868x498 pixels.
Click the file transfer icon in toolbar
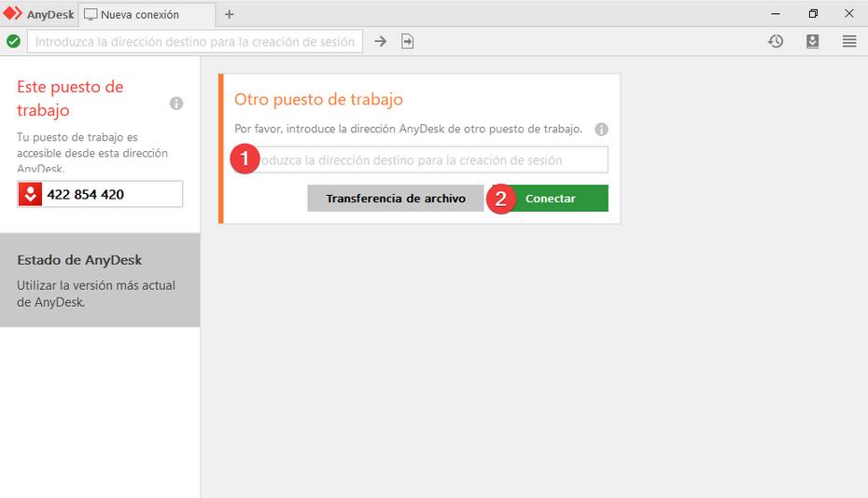pos(408,41)
